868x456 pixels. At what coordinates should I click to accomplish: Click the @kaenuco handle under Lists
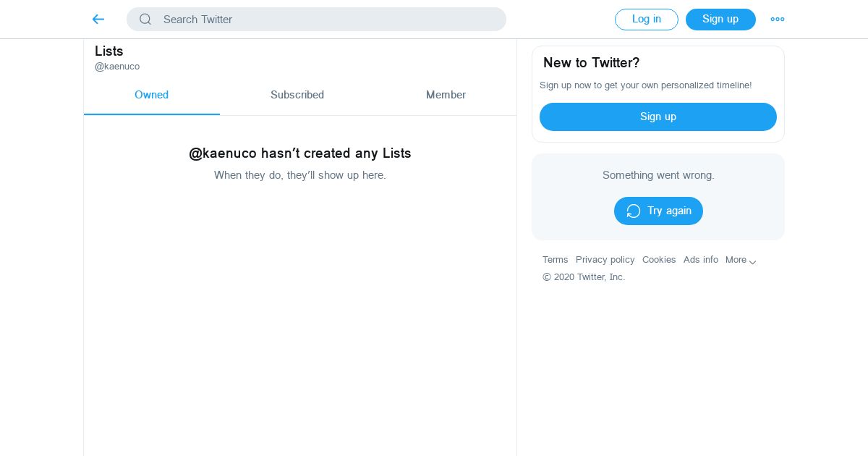point(117,67)
